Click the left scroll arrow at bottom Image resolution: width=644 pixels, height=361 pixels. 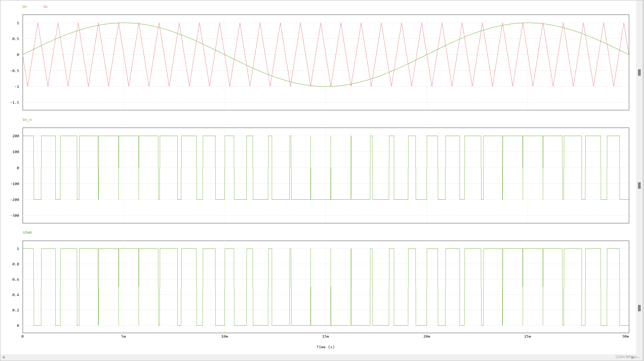pos(4,357)
